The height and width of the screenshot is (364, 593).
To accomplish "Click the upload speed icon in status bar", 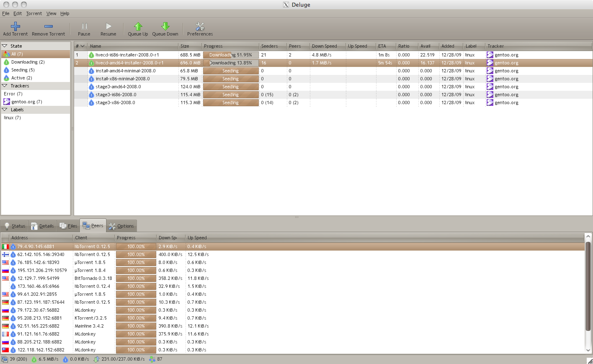I will [x=65, y=359].
